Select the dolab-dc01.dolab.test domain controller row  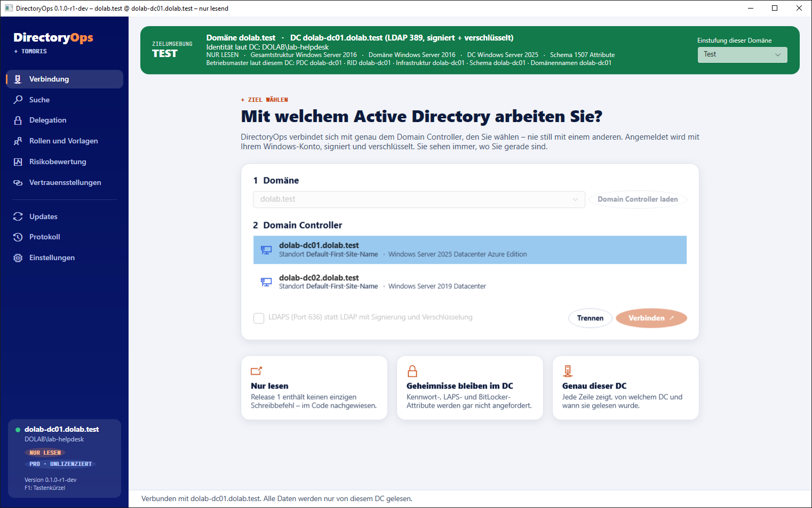tap(469, 250)
